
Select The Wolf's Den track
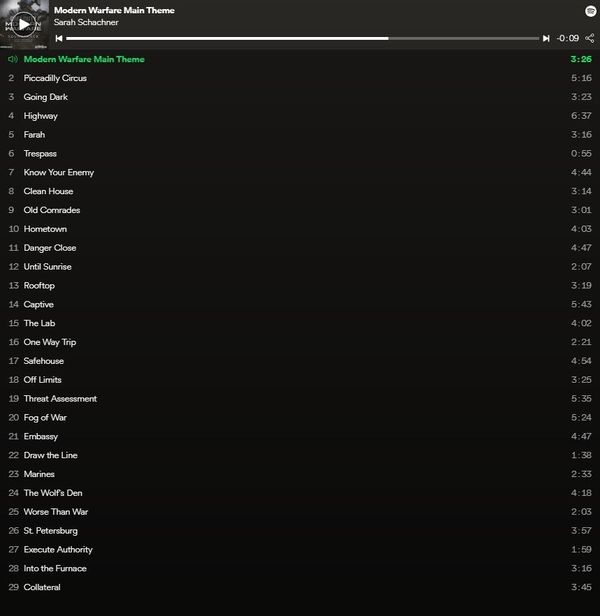tap(300, 493)
